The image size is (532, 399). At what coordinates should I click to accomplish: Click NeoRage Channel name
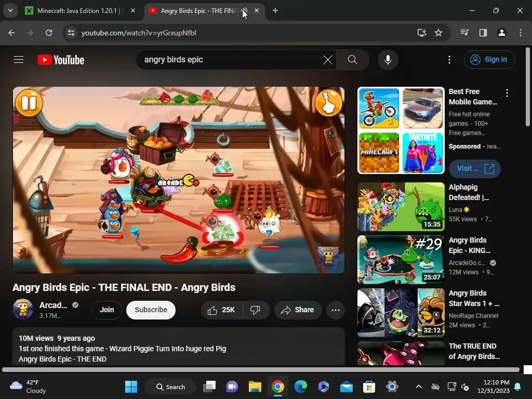coord(473,315)
